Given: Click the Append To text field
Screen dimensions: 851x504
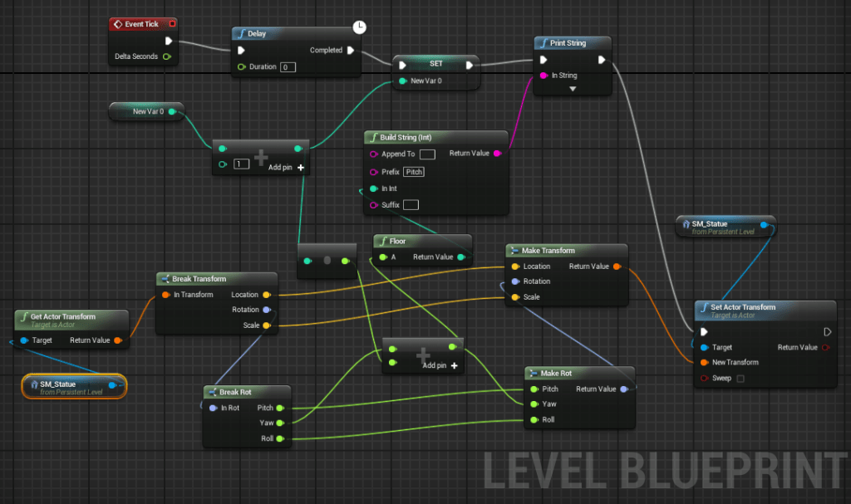Looking at the screenshot, I should click(427, 154).
